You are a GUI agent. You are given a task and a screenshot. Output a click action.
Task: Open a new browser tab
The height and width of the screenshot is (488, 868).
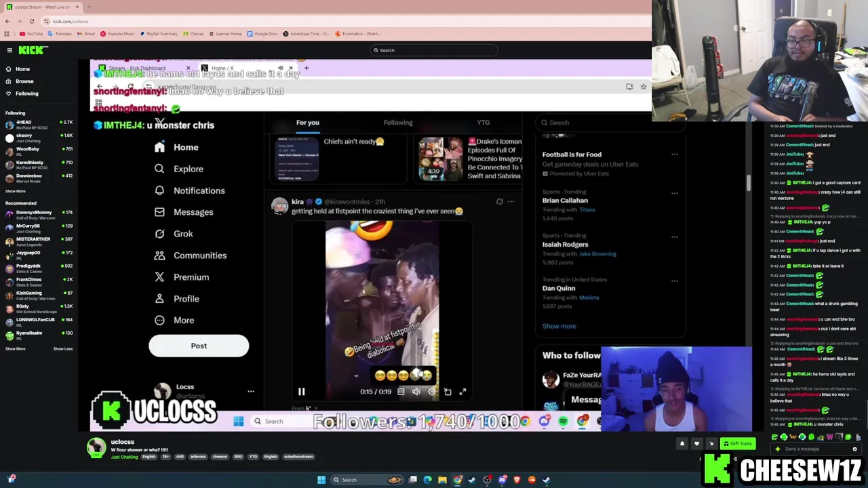coord(89,7)
